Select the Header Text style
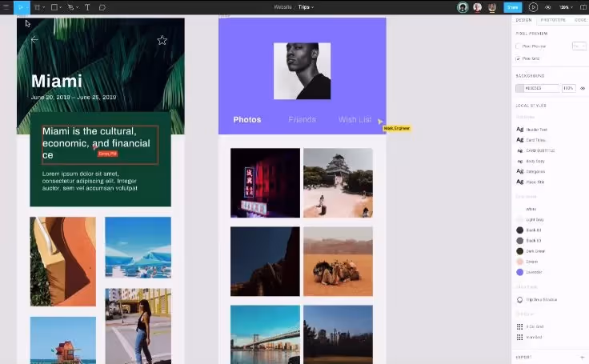 (531, 130)
